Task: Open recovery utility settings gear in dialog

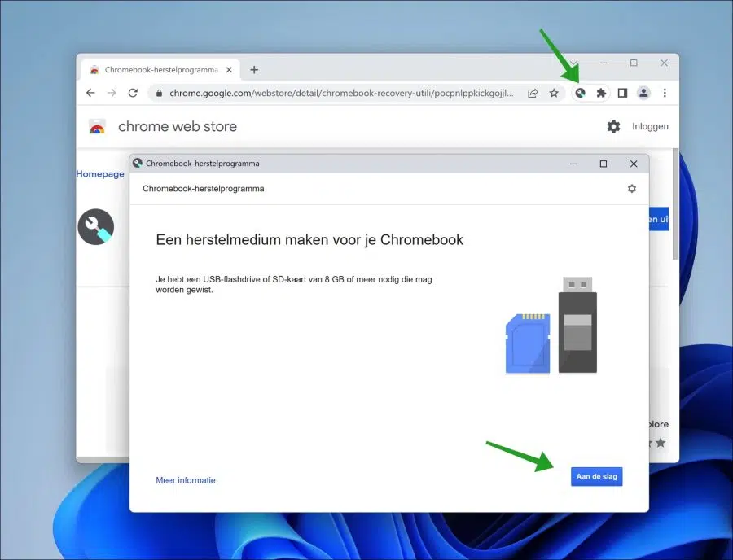Action: click(631, 189)
